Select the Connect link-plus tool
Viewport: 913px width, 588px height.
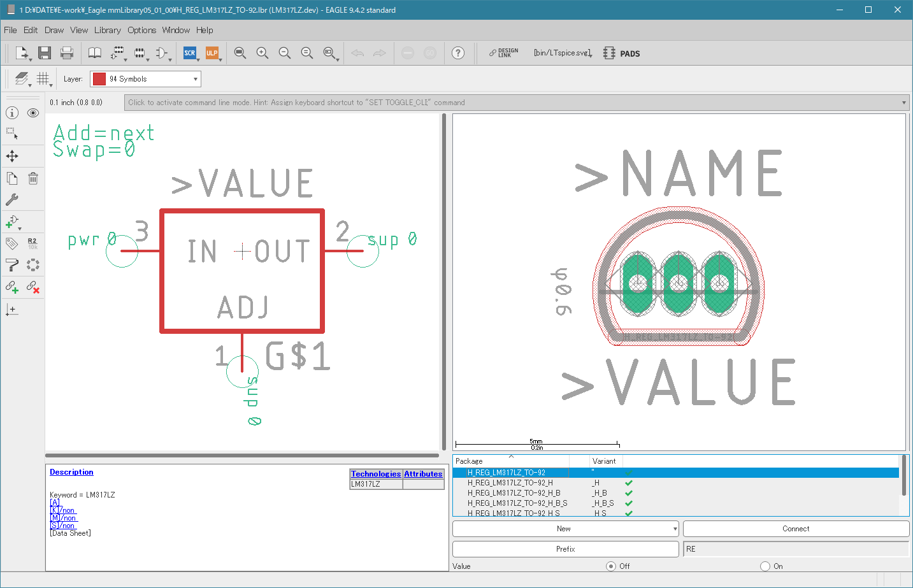coord(12,287)
